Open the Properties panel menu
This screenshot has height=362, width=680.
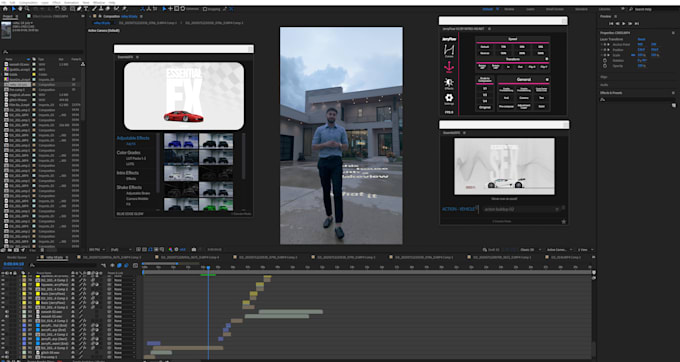coord(673,33)
